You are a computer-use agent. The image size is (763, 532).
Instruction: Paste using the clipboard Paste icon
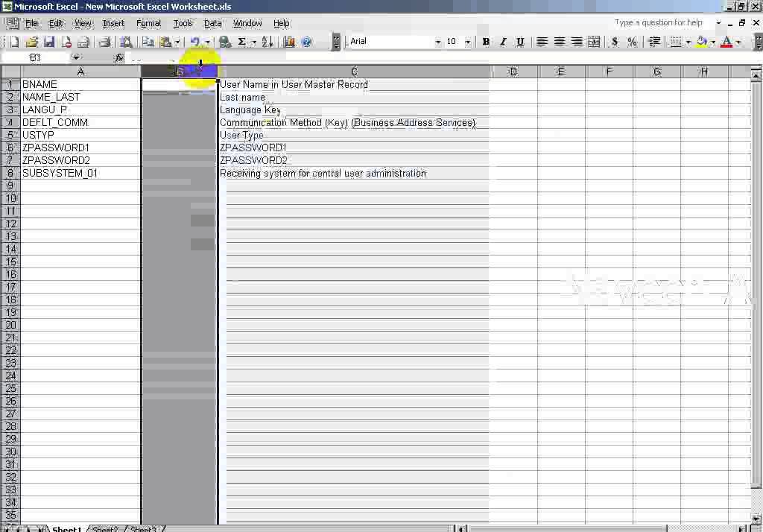[166, 42]
